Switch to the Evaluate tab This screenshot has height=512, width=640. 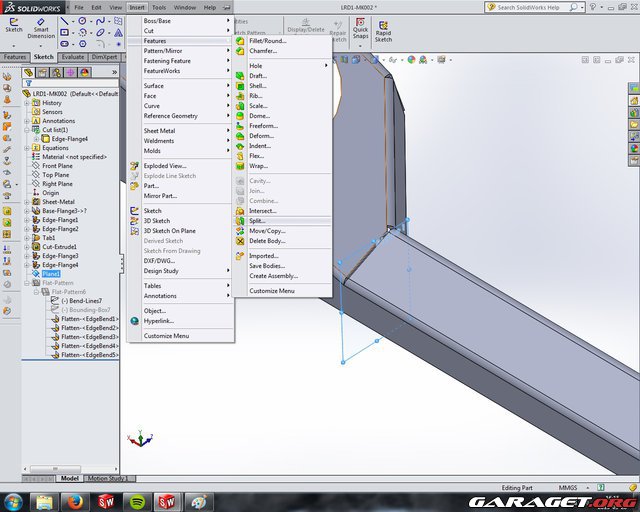73,57
